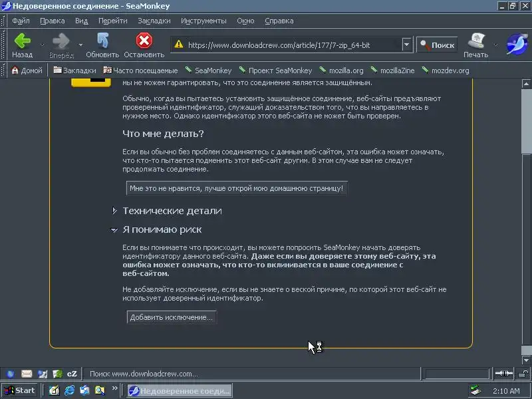The image size is (532, 399).
Task: Open the Домой home bookmark
Action: point(27,70)
